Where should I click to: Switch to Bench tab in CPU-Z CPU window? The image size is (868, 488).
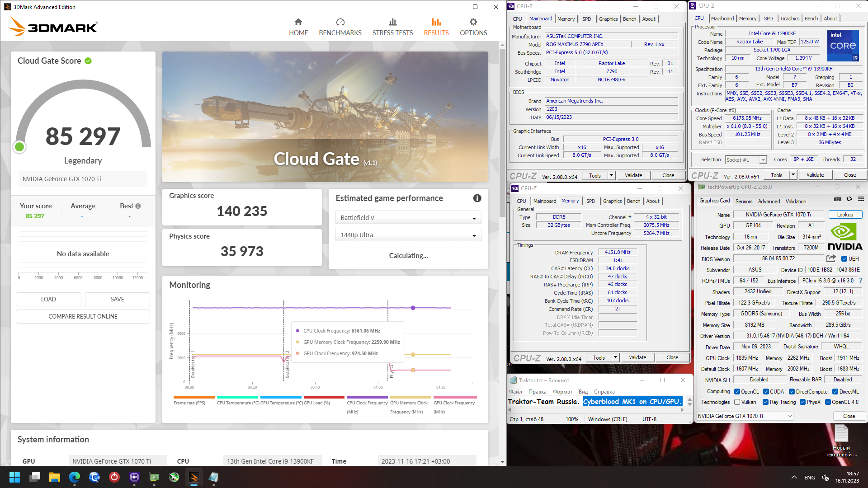811,19
